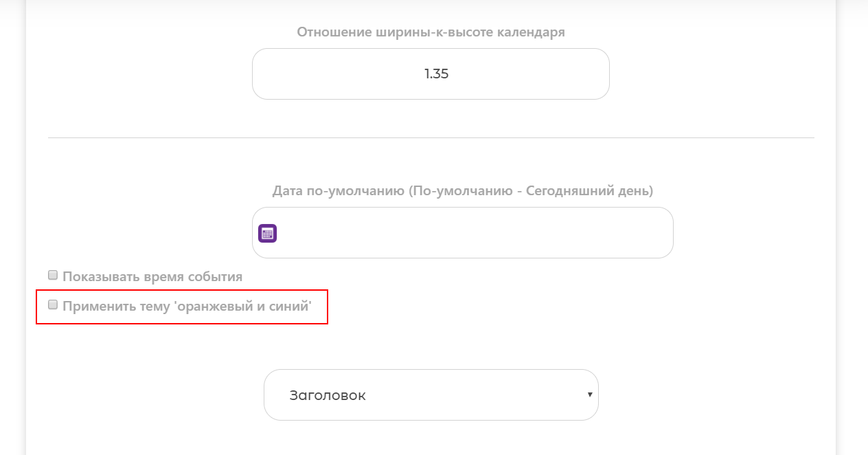
Task: Open the purple calendar date picker icon
Action: click(x=267, y=233)
